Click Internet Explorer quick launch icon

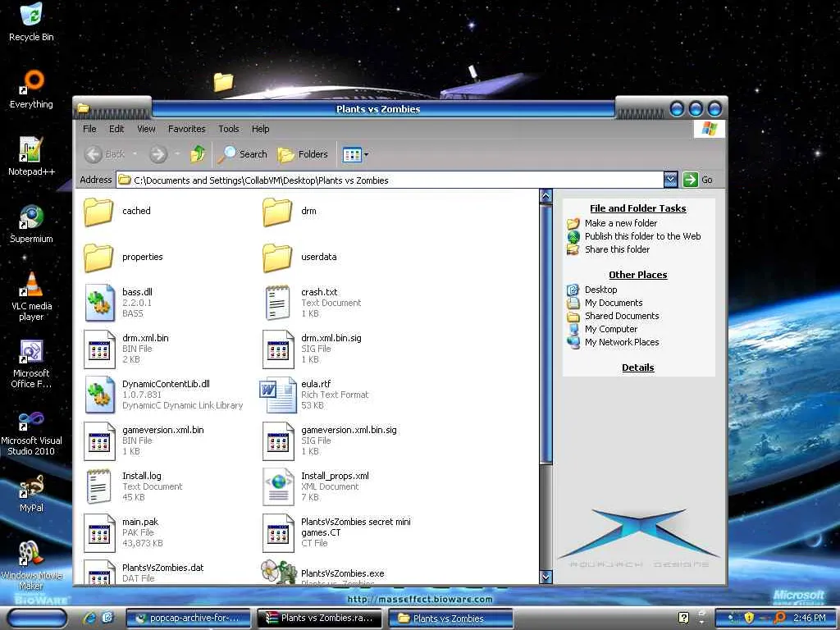click(89, 618)
